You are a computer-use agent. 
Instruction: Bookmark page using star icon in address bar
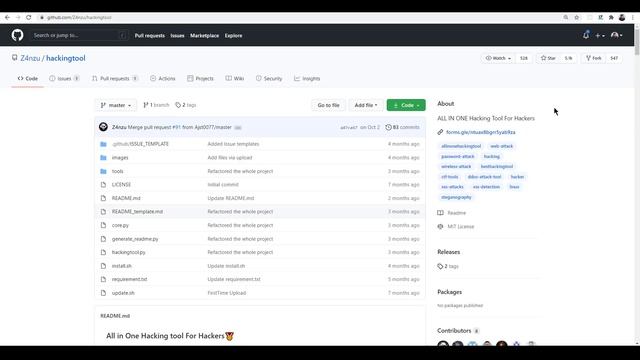tap(577, 18)
